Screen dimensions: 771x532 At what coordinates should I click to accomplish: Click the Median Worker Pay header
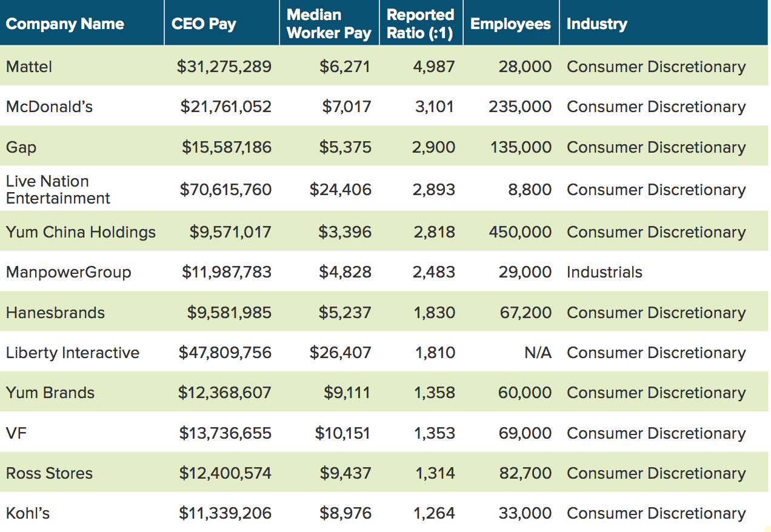[x=329, y=24]
